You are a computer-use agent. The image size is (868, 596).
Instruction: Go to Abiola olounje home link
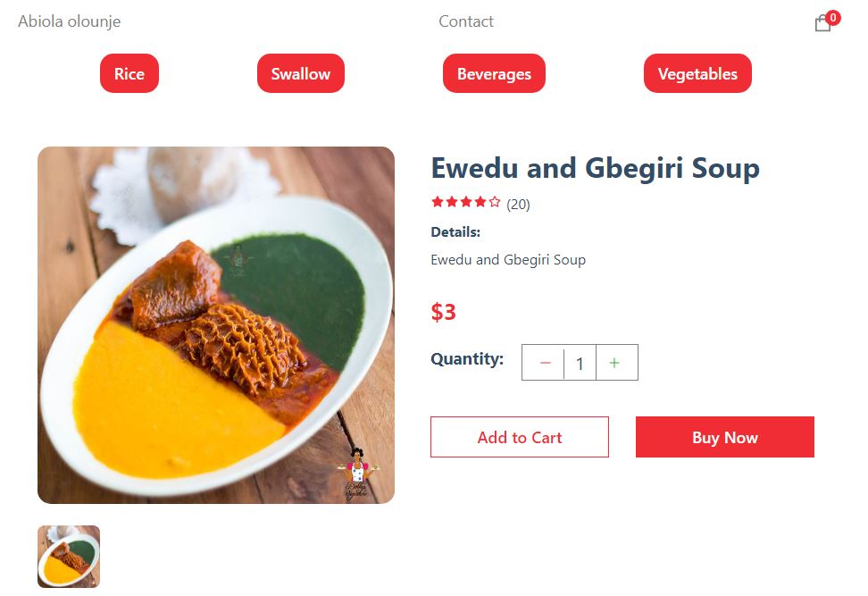pyautogui.click(x=70, y=21)
